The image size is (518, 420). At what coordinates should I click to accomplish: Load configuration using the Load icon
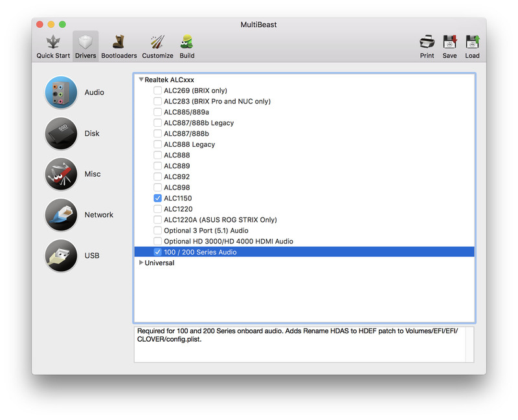pos(473,42)
